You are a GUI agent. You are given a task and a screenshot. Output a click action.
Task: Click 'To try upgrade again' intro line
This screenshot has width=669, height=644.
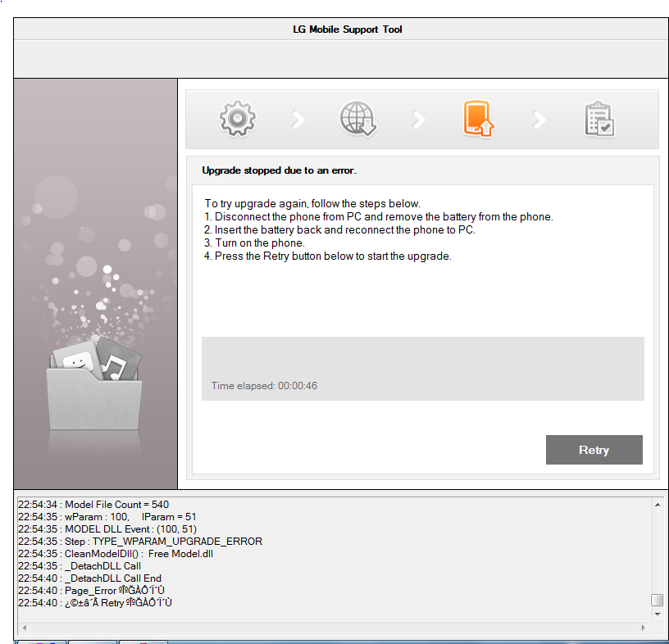(312, 203)
